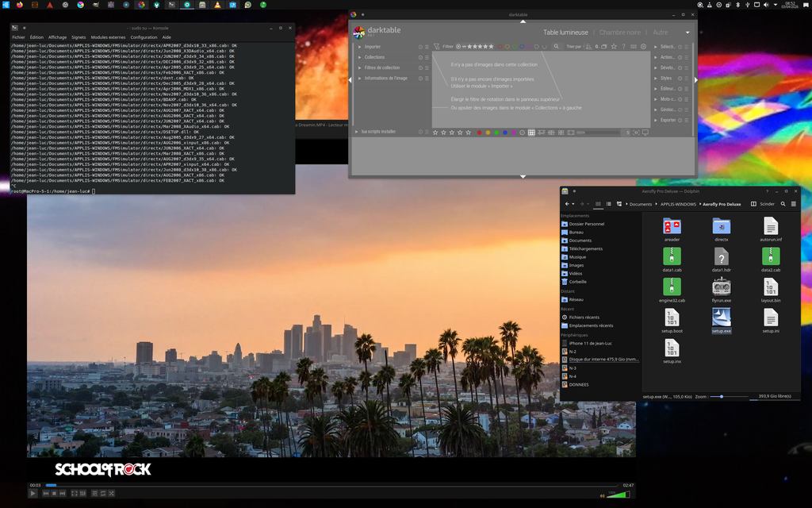Toggle darktable's sort order icon
812x508 pixels.
click(x=589, y=47)
